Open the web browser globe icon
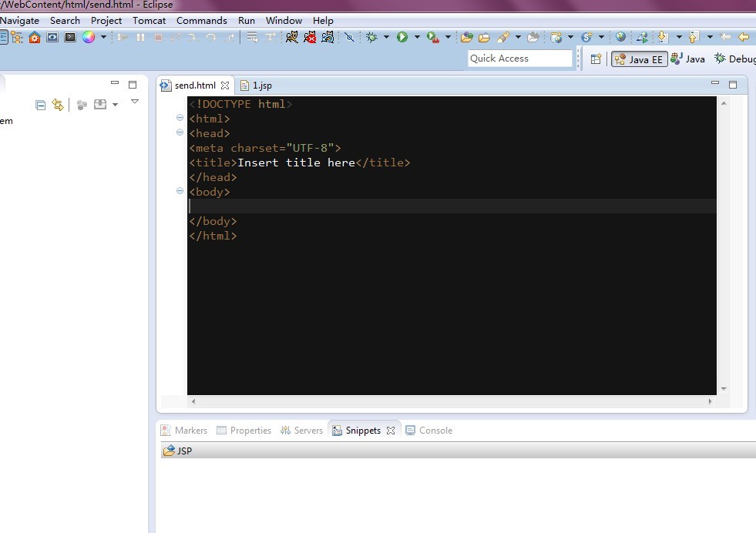756x533 pixels. tap(620, 37)
